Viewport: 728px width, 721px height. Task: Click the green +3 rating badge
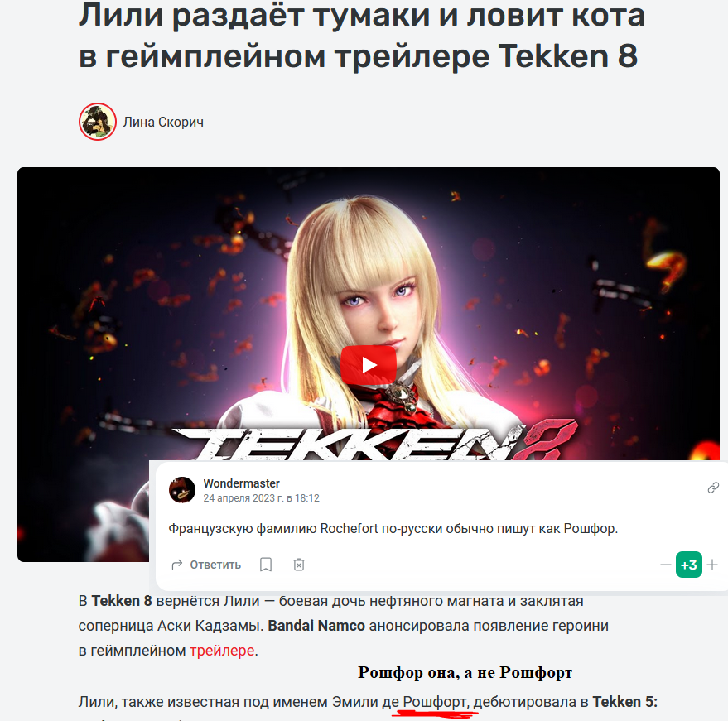[x=688, y=565]
